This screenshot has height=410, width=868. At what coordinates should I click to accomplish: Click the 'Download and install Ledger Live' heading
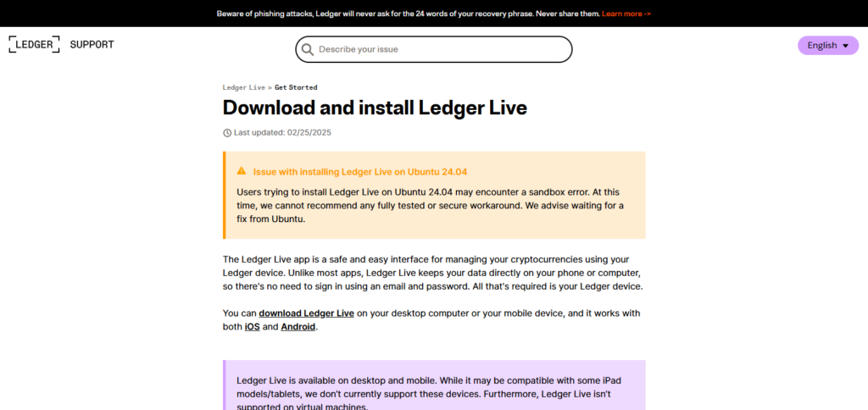pos(374,108)
